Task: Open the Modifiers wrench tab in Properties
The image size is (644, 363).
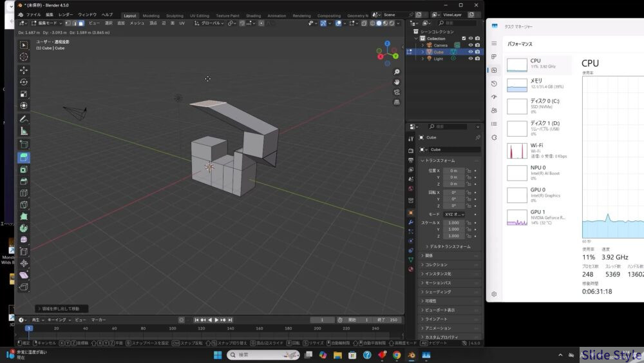Action: (411, 222)
